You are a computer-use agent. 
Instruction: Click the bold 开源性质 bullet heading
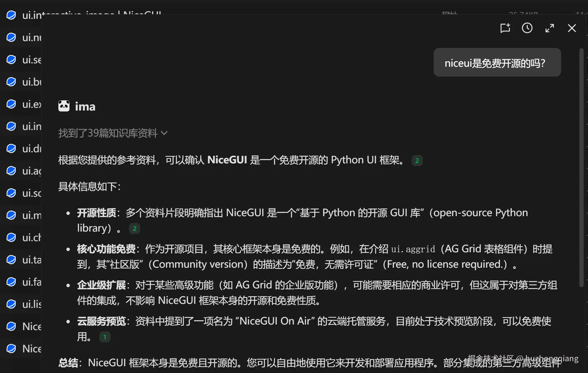point(97,213)
